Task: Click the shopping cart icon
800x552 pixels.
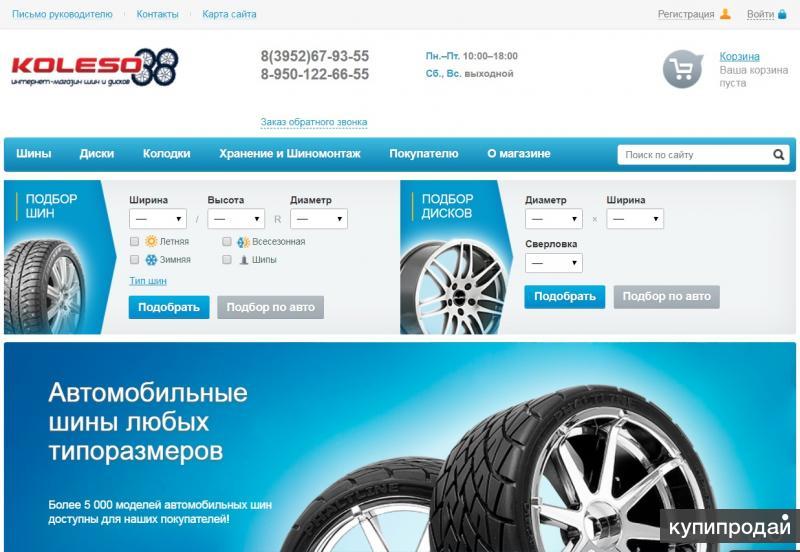Action: point(683,69)
